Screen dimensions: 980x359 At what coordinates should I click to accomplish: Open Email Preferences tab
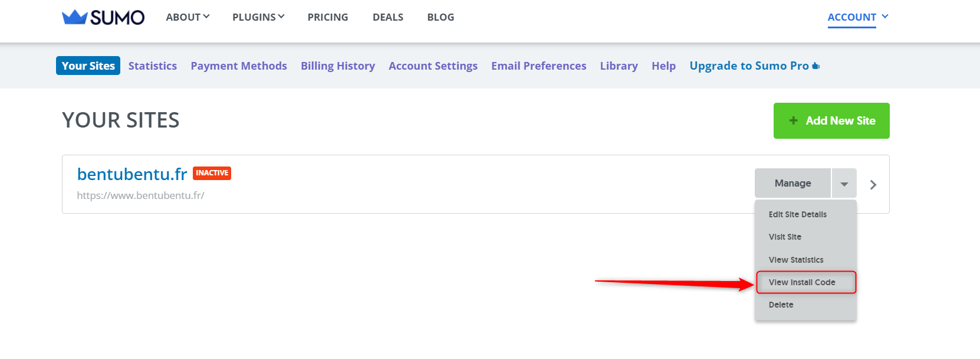click(x=539, y=66)
